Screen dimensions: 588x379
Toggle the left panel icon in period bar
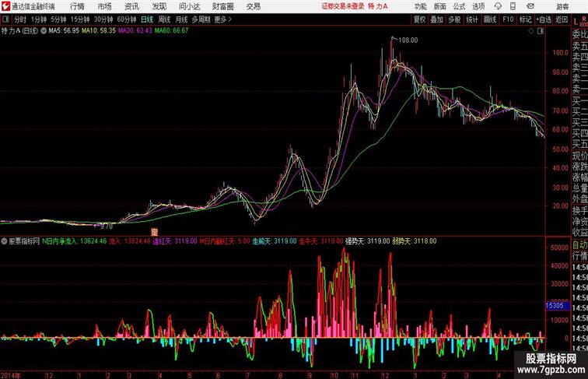coord(5,19)
